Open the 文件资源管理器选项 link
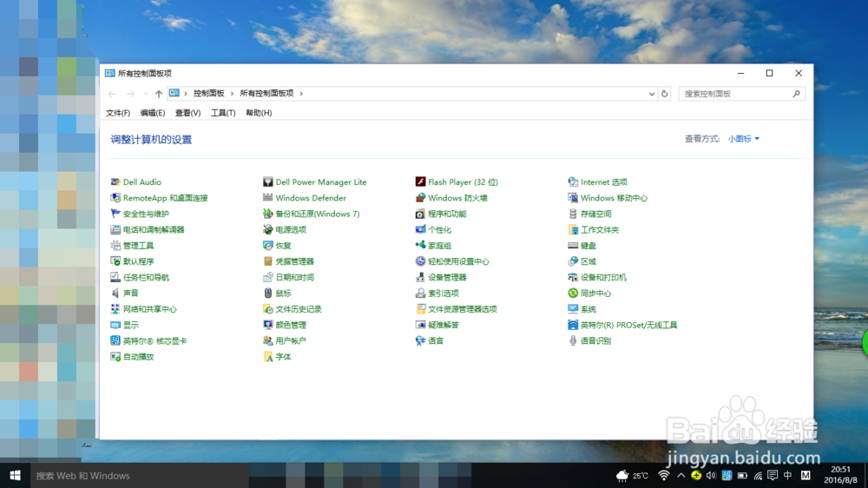 tap(463, 309)
